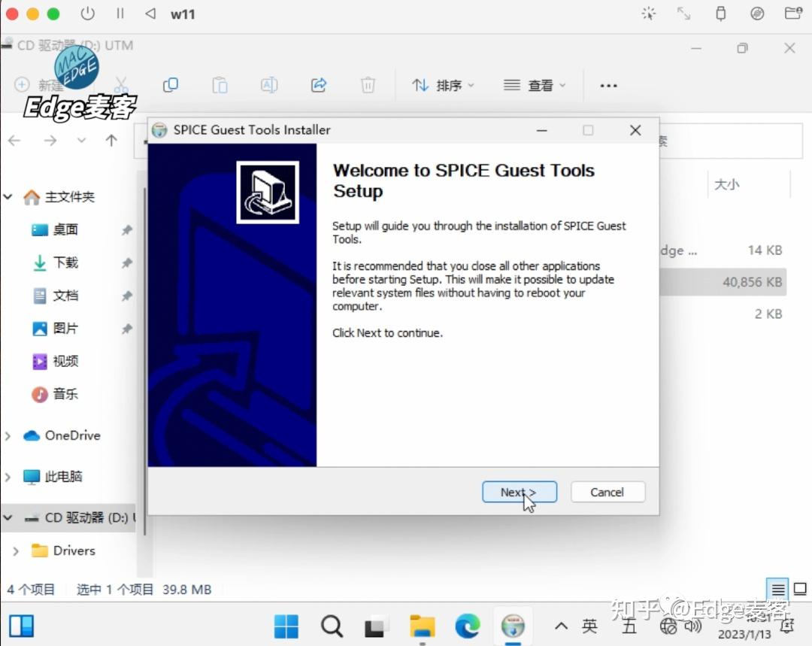The width and height of the screenshot is (812, 646).
Task: Click the Copy icon in the Explorer toolbar
Action: 171,85
